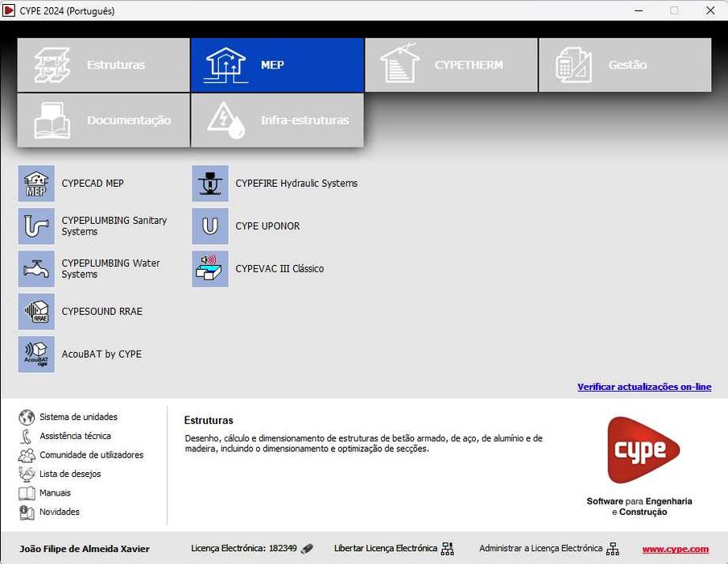The width and height of the screenshot is (728, 564).
Task: Click the Comunidade de utilizadores people icon
Action: [x=27, y=455]
